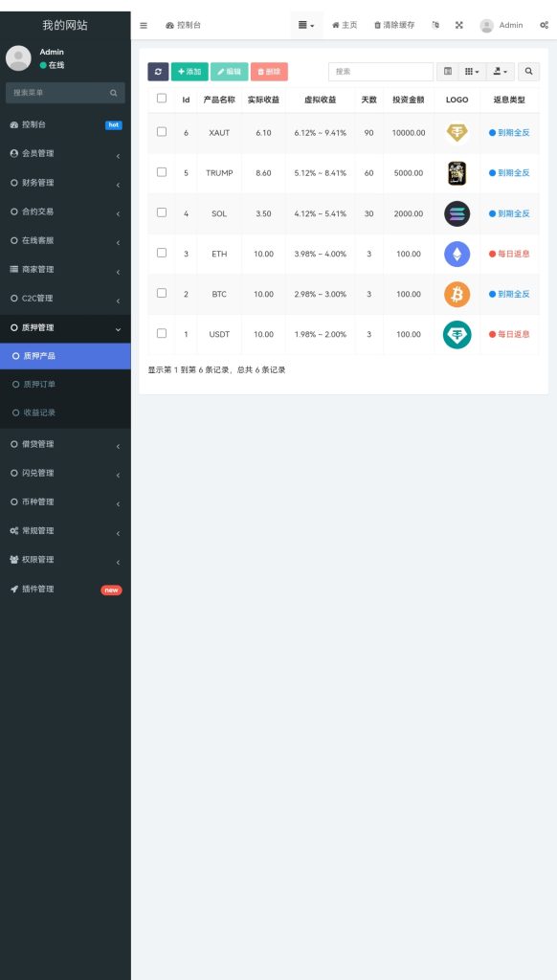
Task: Click the TRUMP product name cell
Action: [219, 173]
